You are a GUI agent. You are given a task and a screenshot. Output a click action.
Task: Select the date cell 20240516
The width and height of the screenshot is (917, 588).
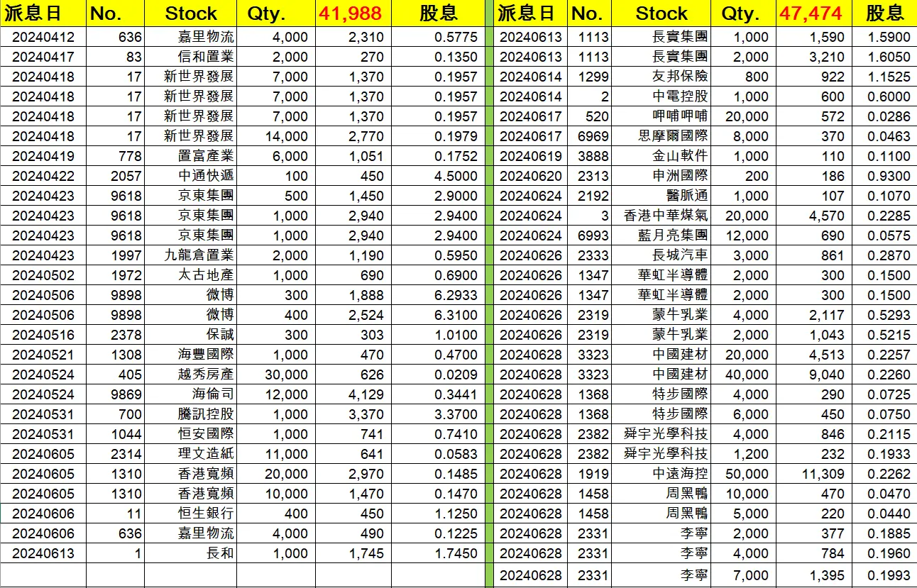point(43,335)
